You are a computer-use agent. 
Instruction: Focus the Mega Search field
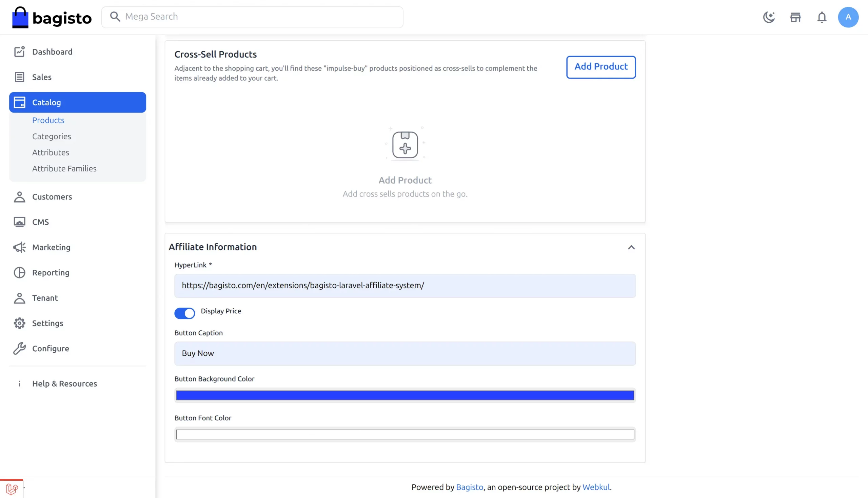(x=252, y=17)
